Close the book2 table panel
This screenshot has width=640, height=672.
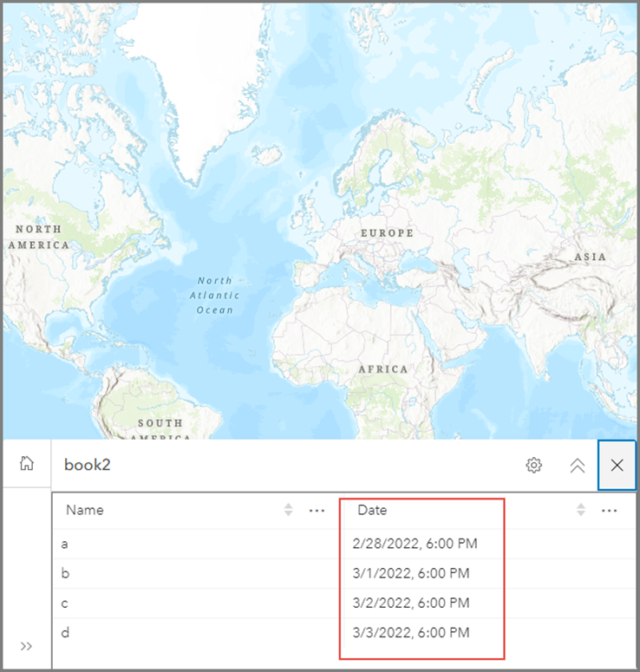(617, 465)
